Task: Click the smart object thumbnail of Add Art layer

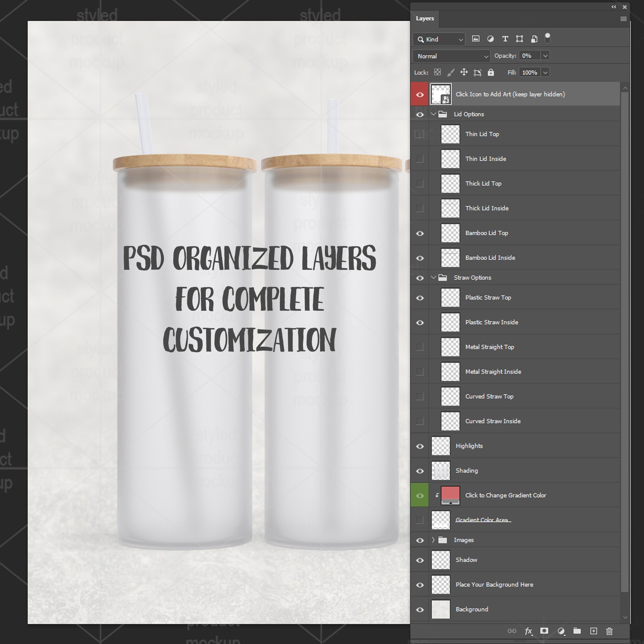Action: click(441, 94)
